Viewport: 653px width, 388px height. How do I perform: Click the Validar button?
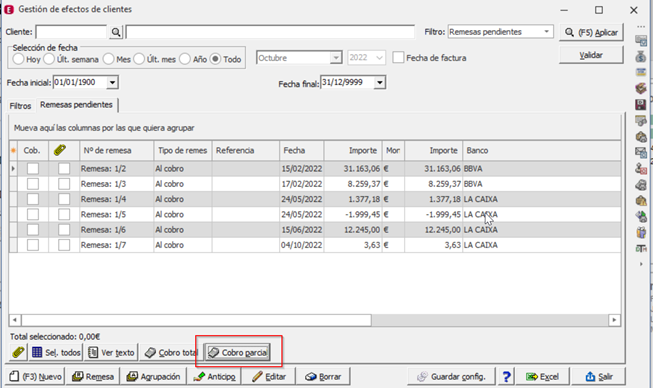point(591,55)
